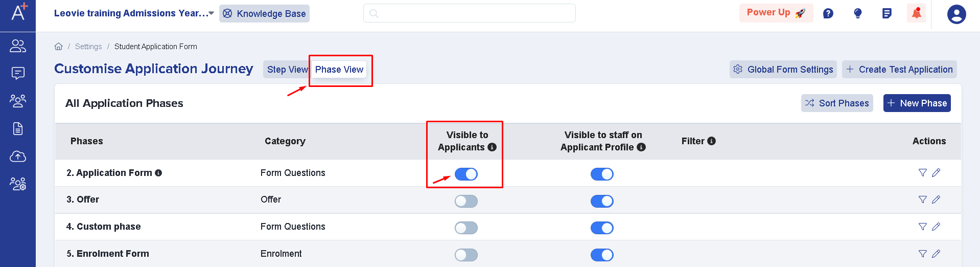980x267 pixels.
Task: Click the home breadcrumb icon
Action: (x=59, y=47)
